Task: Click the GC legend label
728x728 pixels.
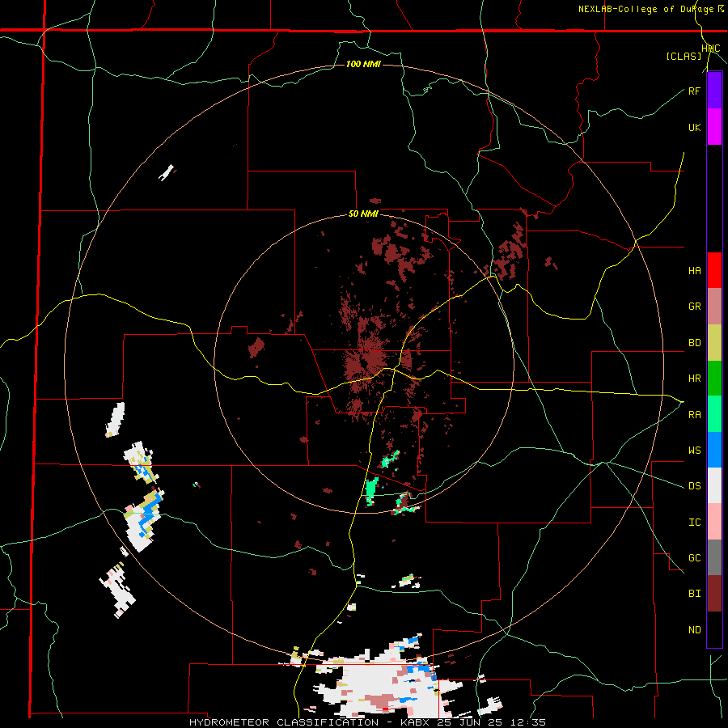Action: [x=694, y=558]
